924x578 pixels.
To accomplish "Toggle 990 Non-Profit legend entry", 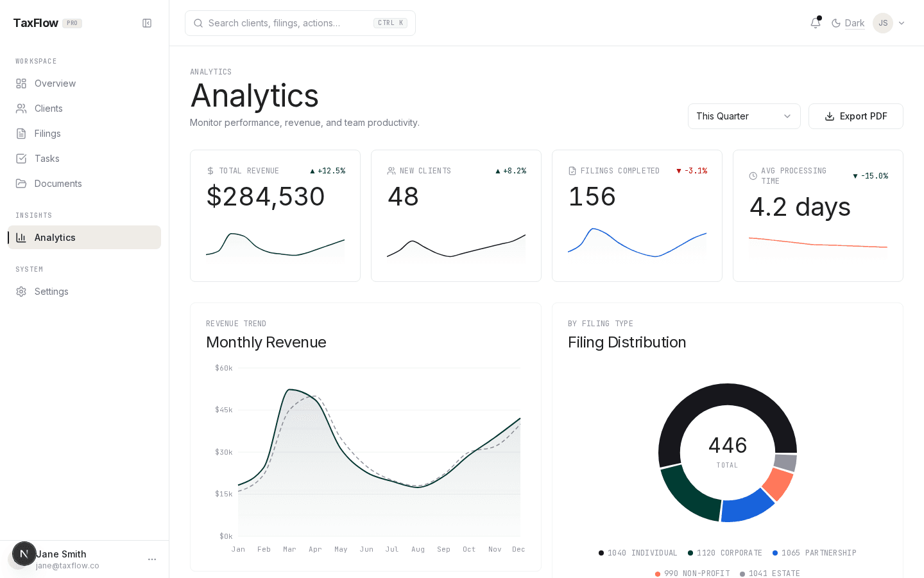I will [692, 574].
